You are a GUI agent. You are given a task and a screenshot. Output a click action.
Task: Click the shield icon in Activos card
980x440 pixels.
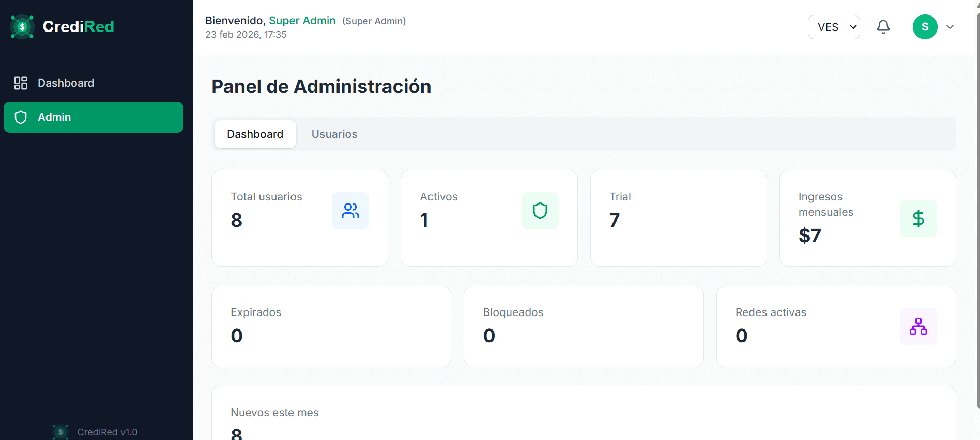[540, 211]
